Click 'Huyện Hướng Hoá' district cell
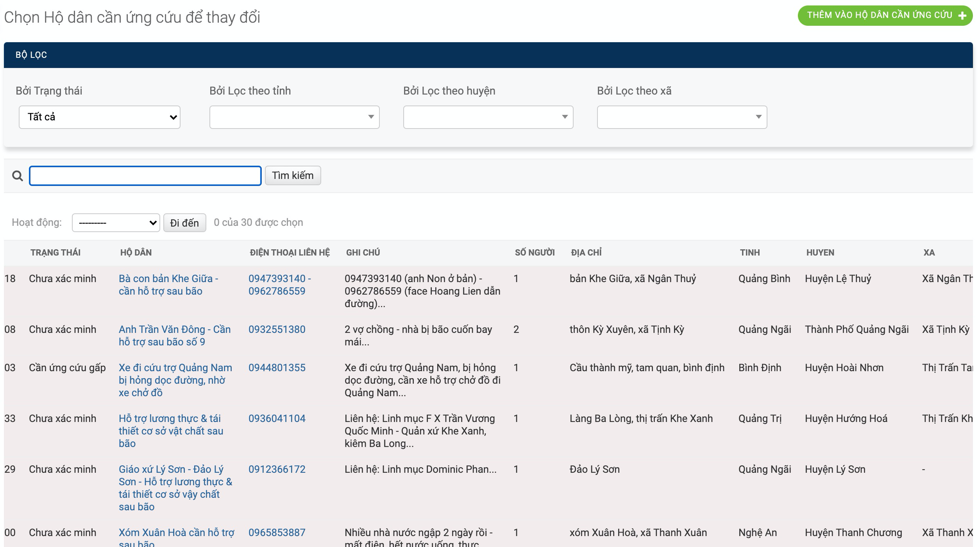The height and width of the screenshot is (547, 980). click(x=846, y=418)
